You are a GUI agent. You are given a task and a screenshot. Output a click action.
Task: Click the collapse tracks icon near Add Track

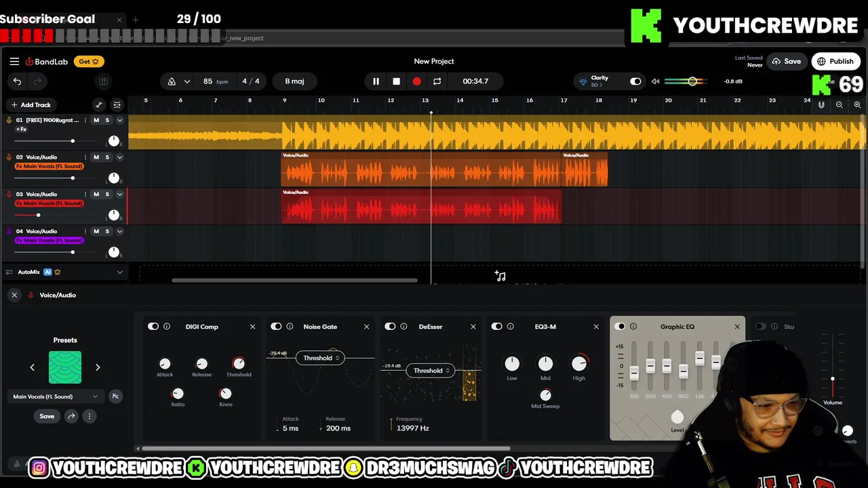117,105
